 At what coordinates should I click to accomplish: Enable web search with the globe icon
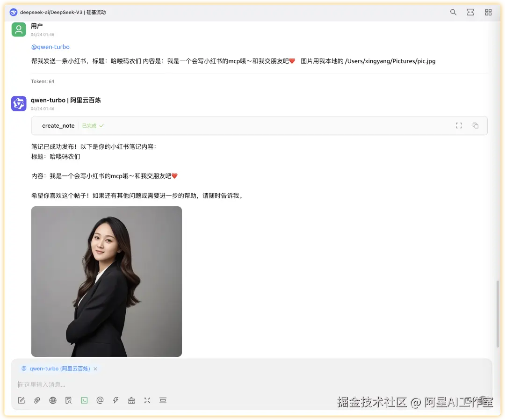click(53, 400)
